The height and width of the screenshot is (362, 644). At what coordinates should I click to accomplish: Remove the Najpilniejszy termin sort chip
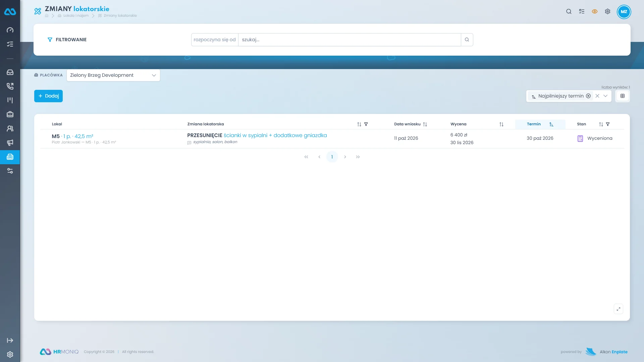click(x=588, y=96)
